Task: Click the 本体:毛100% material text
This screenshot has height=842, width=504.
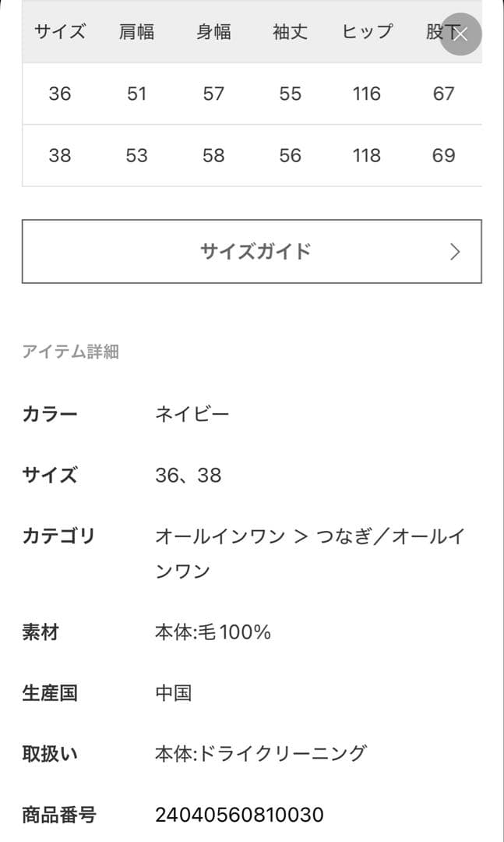Action: (213, 632)
